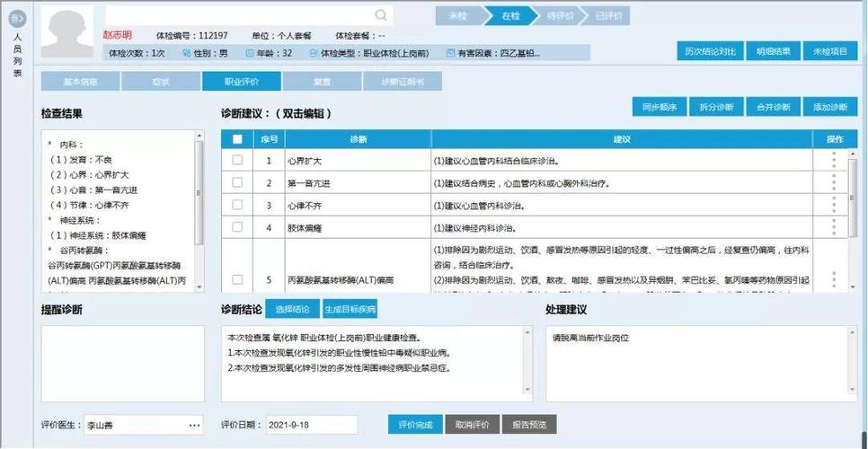Click the patient name 赵志明
Image resolution: width=868 pixels, height=449 pixels.
tap(118, 35)
